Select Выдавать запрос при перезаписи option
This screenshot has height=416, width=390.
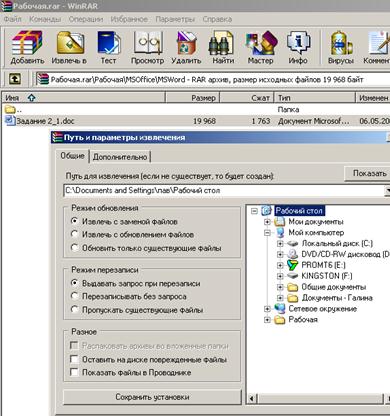click(75, 283)
